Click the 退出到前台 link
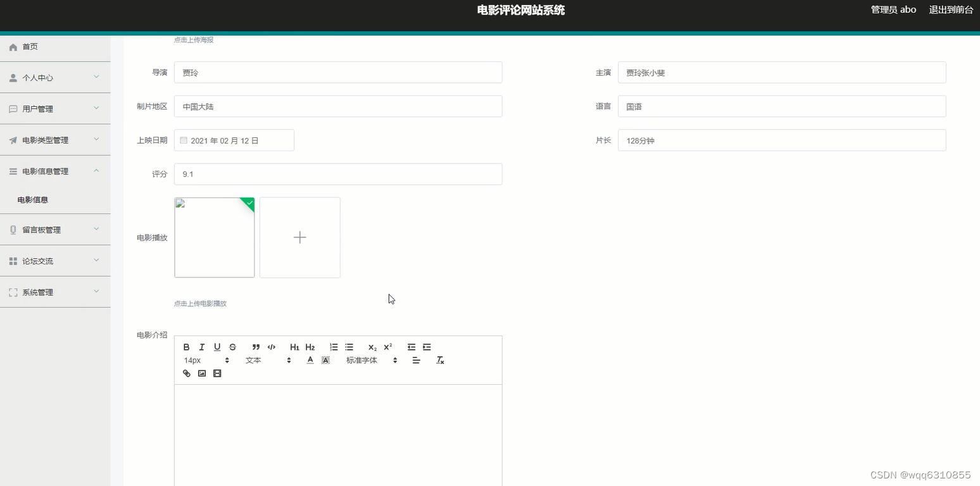This screenshot has height=486, width=980. click(951, 9)
